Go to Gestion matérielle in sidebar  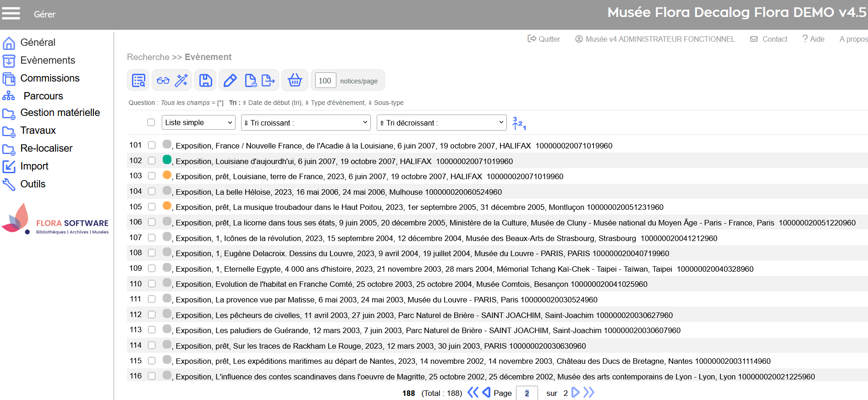60,113
